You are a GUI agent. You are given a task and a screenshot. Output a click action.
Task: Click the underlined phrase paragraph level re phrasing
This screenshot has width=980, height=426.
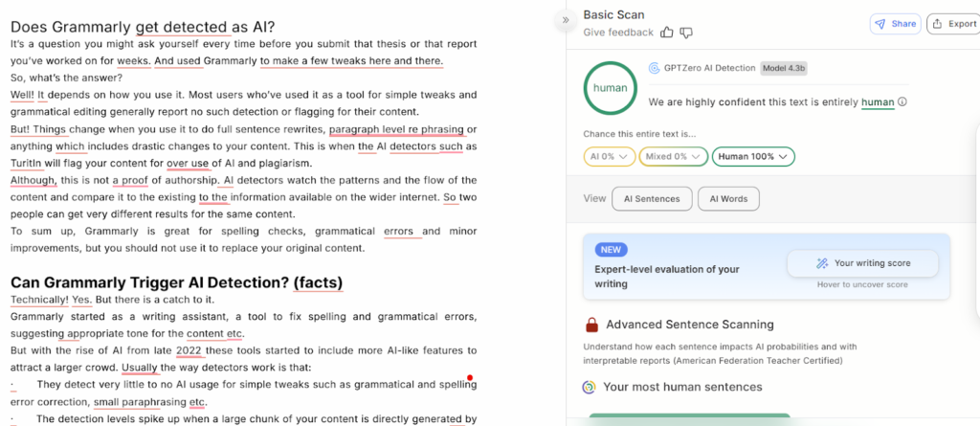click(397, 129)
